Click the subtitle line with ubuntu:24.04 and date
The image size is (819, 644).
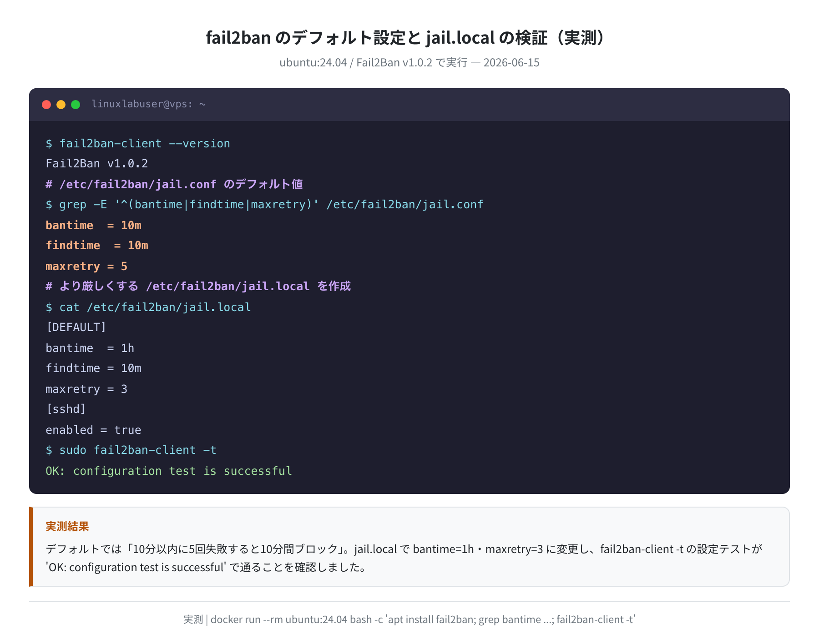point(409,62)
